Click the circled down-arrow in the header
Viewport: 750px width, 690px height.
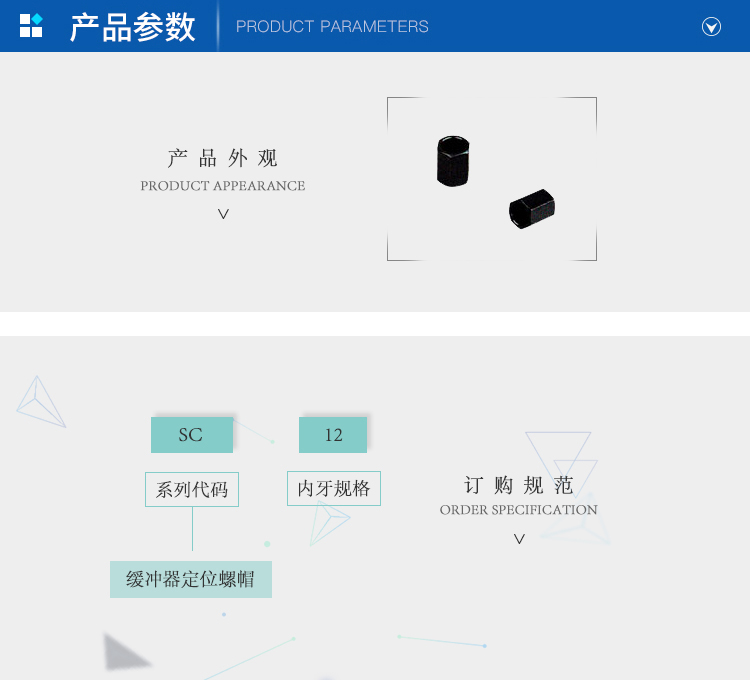tap(711, 27)
